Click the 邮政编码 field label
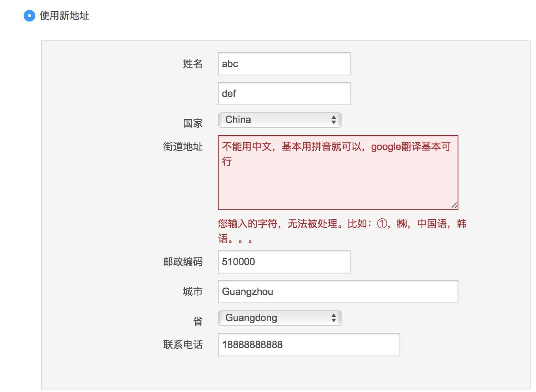536x392 pixels. point(183,262)
